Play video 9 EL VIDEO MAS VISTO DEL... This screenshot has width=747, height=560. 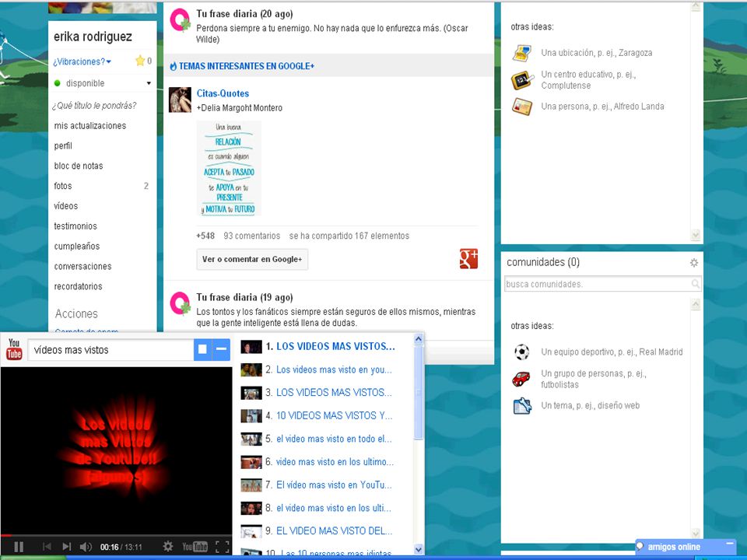click(x=335, y=531)
